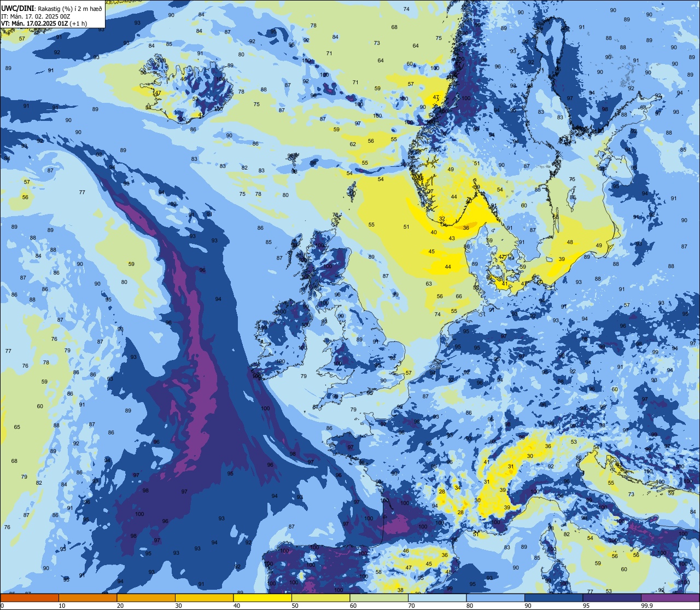This screenshot has height=610, width=700.
Task: Click the humidity value "32" off southern Norway
Action: click(x=442, y=219)
